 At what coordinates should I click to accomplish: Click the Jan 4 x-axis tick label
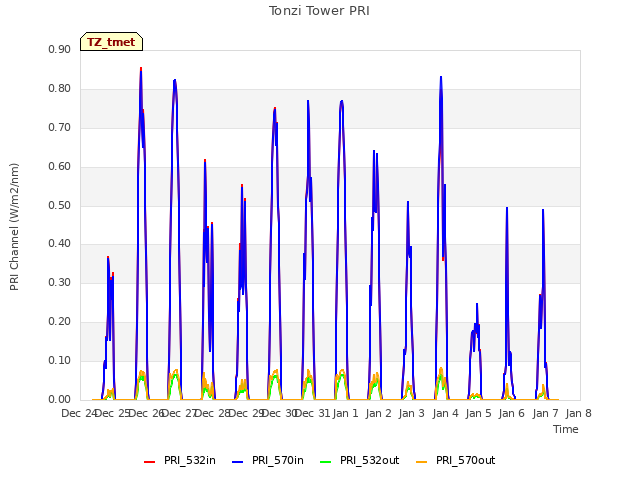click(x=445, y=413)
